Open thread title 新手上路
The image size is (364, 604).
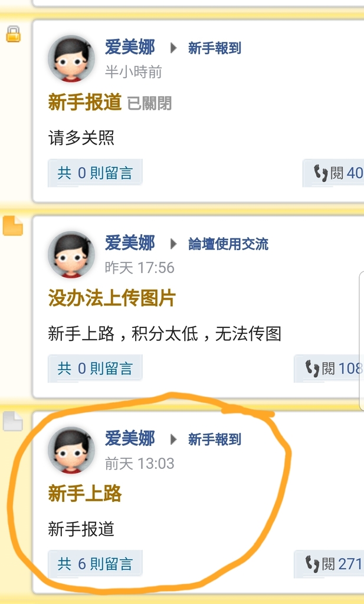coord(85,494)
